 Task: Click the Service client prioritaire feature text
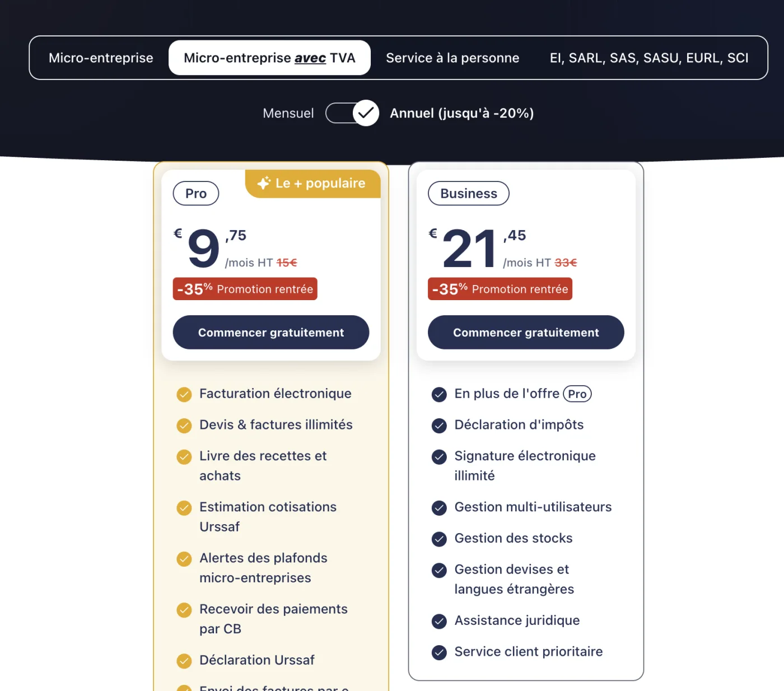[x=529, y=651]
